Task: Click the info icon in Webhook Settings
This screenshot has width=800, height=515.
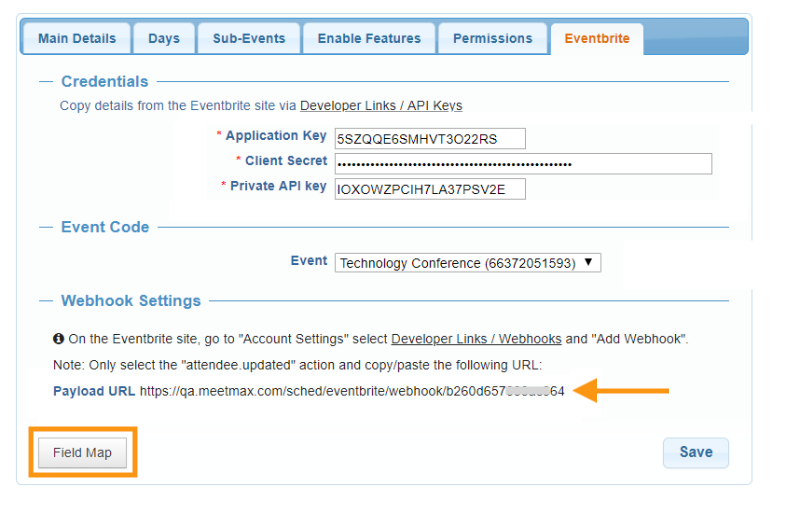Action: pos(58,339)
